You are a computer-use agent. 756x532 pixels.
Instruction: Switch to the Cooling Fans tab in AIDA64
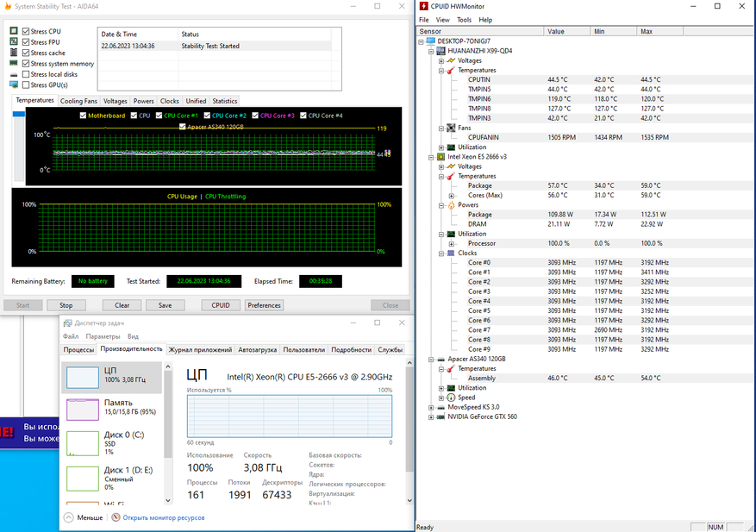(78, 101)
